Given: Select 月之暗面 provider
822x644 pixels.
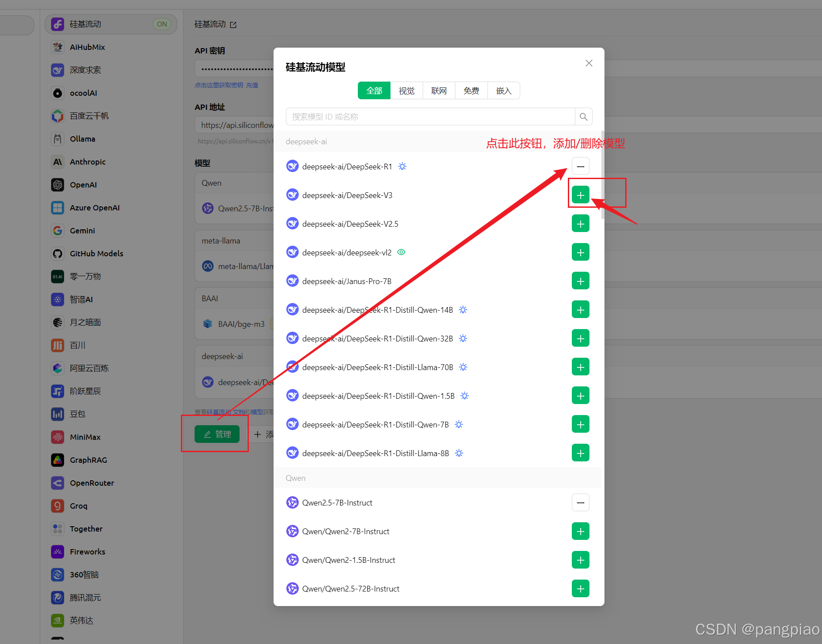Looking at the screenshot, I should click(x=110, y=322).
